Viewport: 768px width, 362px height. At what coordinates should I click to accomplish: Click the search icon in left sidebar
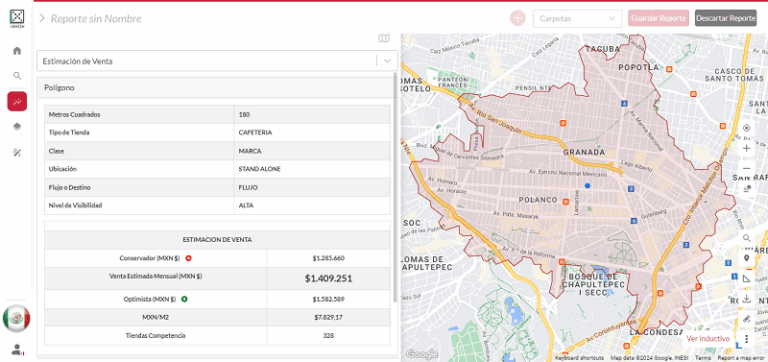click(x=17, y=76)
